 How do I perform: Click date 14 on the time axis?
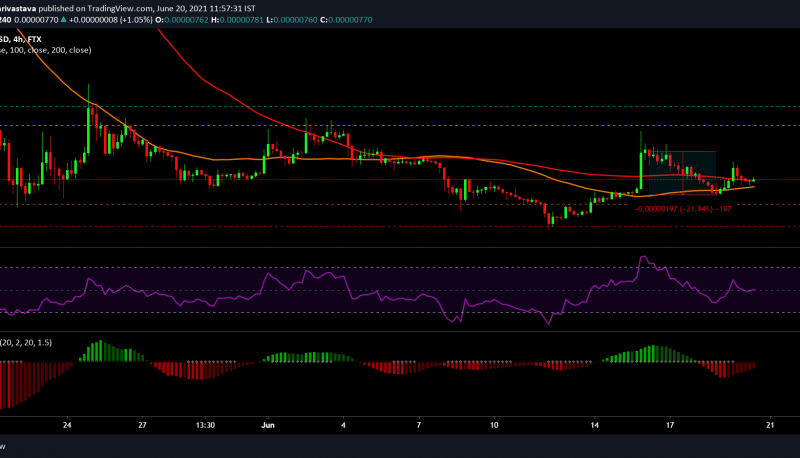(594, 424)
